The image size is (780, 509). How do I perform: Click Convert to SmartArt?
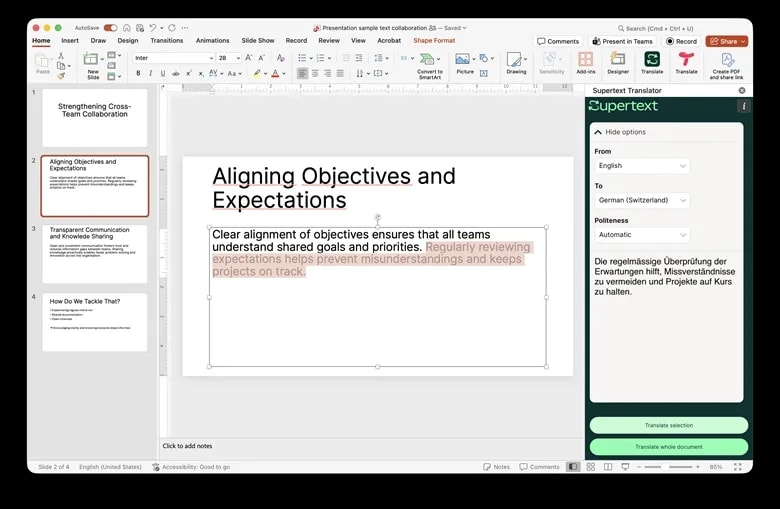[x=430, y=66]
